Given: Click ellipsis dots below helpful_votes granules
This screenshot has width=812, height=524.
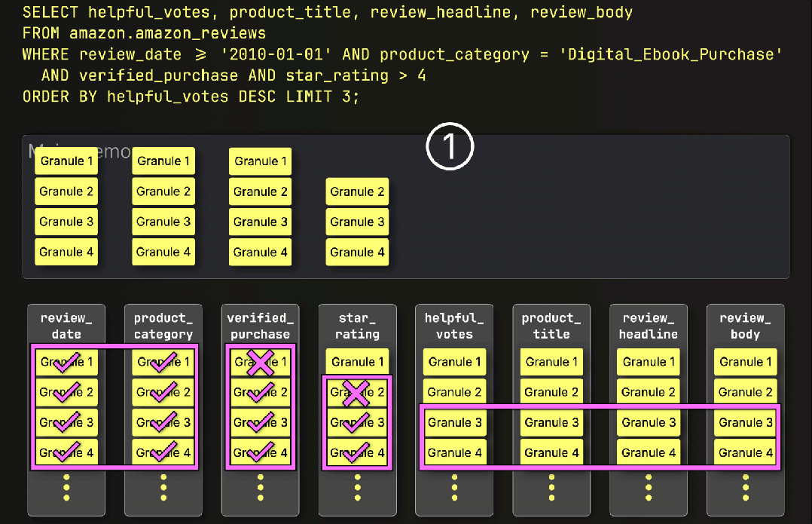Looking at the screenshot, I should (x=454, y=487).
